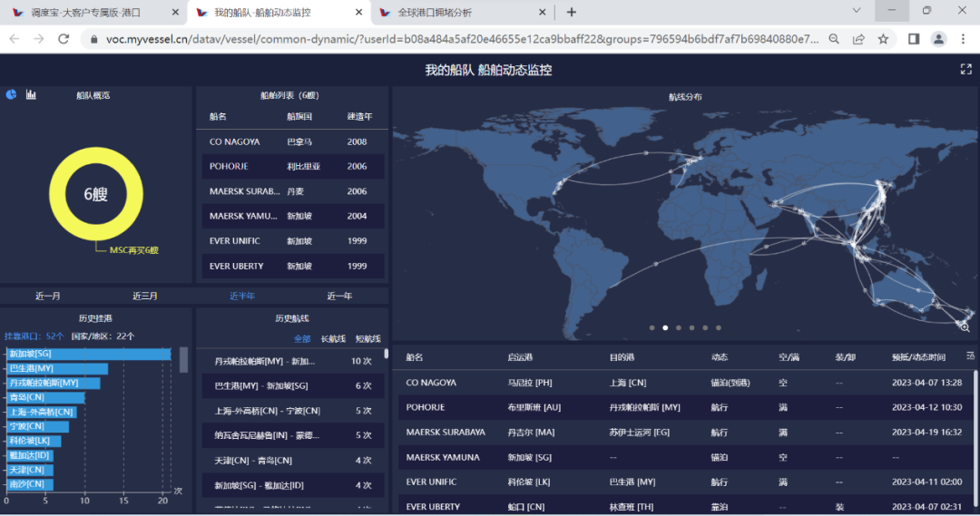Sort ship list by 建造年 header
This screenshot has width=980, height=516.
coord(359,116)
